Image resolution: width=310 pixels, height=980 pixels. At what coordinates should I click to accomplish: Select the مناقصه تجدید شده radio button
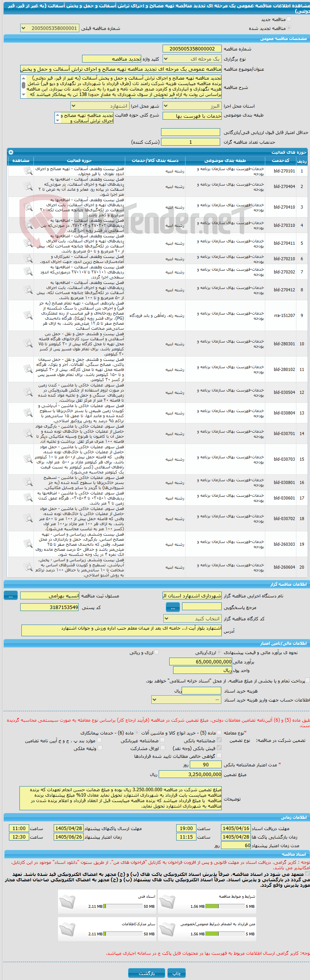[289, 28]
